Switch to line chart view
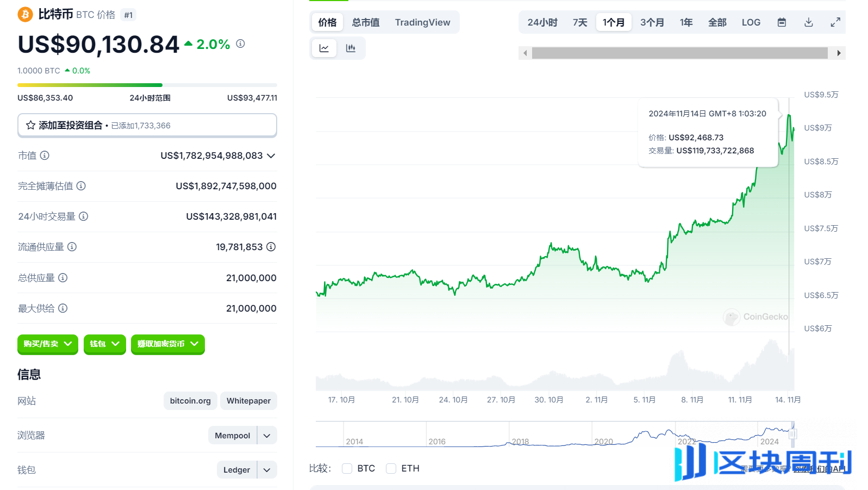This screenshot has height=490, width=868. coord(324,48)
